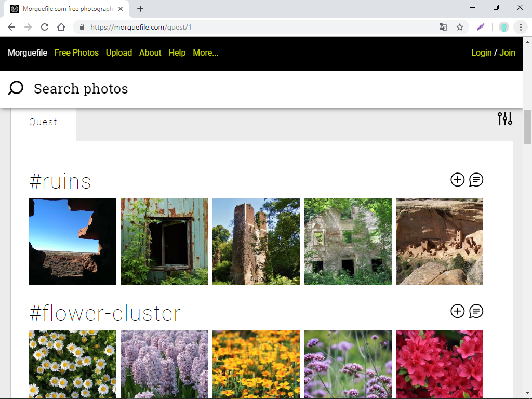
Task: Go to browser home page
Action: click(x=61, y=27)
